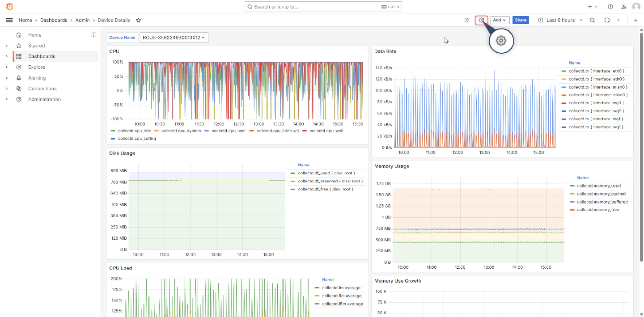
Task: Click the Dashboards grid icon in sidebar
Action: point(19,56)
